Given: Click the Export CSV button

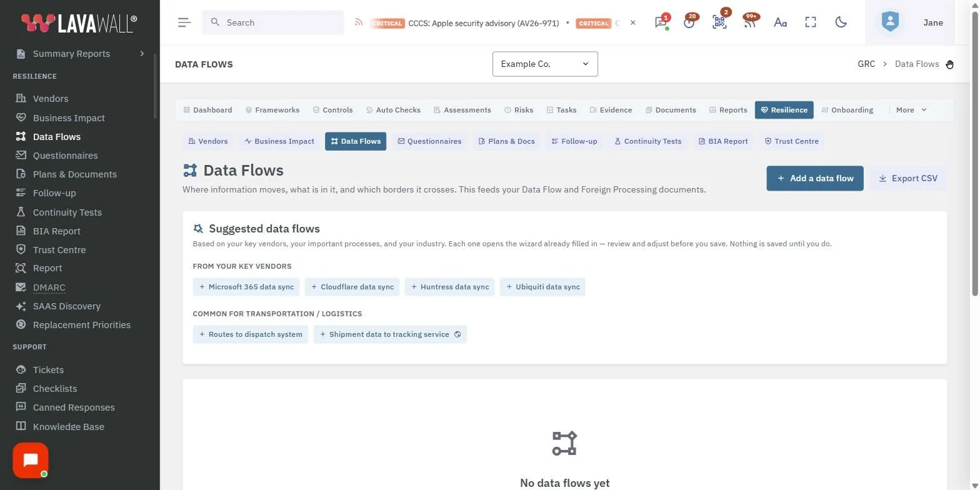Looking at the screenshot, I should coord(908,178).
